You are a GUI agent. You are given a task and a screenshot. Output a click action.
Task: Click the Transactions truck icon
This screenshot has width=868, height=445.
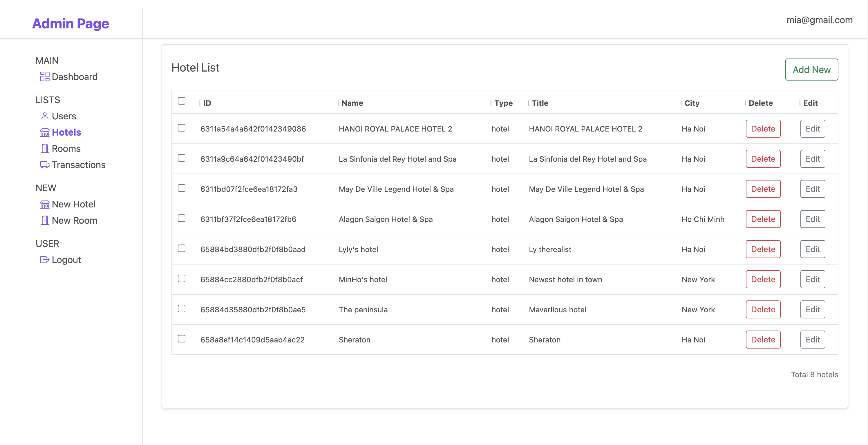pyautogui.click(x=44, y=165)
